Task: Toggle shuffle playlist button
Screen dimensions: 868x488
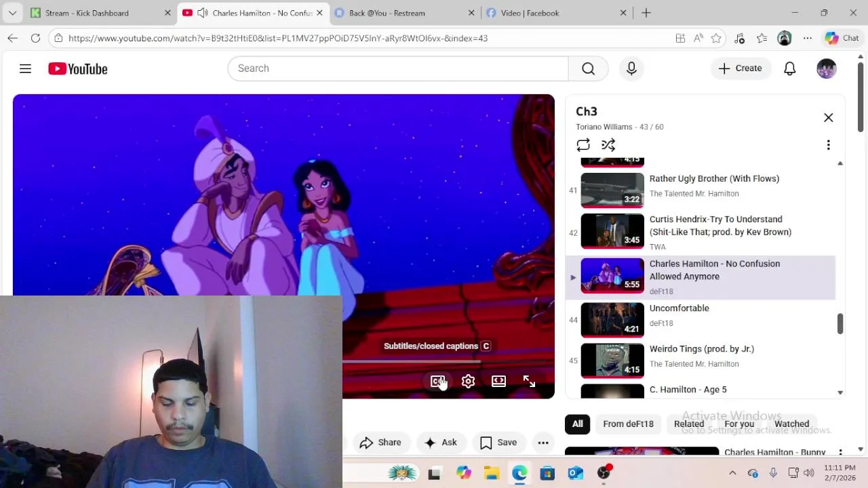Action: click(608, 145)
